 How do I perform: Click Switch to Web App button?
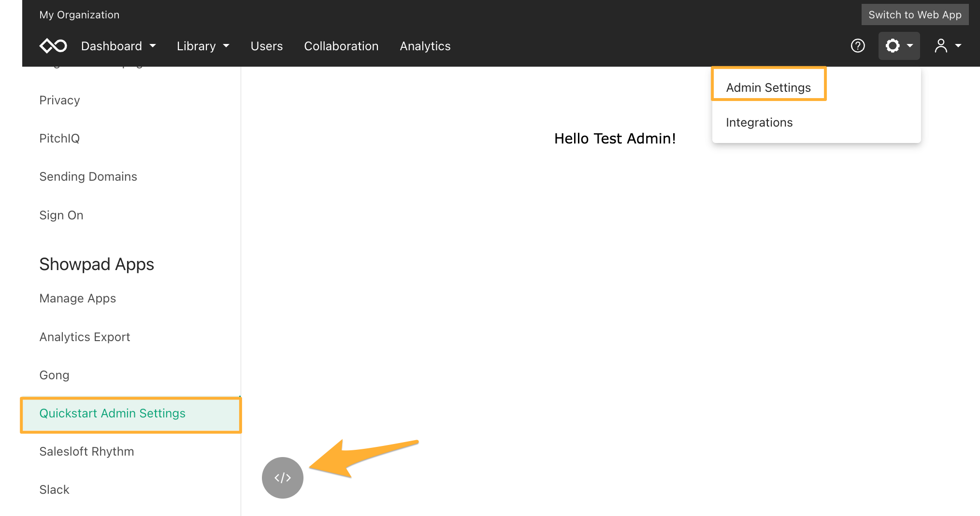915,14
